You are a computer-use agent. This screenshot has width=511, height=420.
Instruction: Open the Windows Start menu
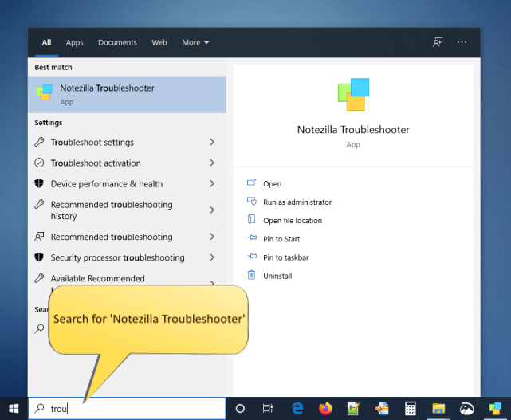tap(14, 408)
